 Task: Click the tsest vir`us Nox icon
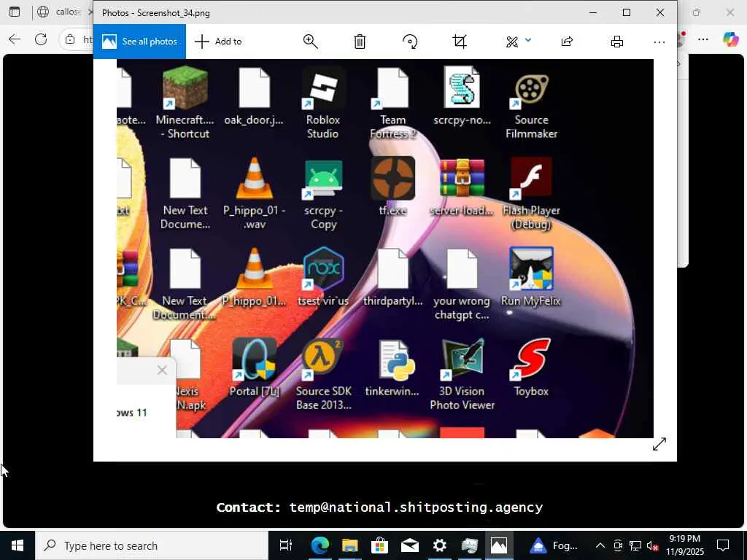323,269
